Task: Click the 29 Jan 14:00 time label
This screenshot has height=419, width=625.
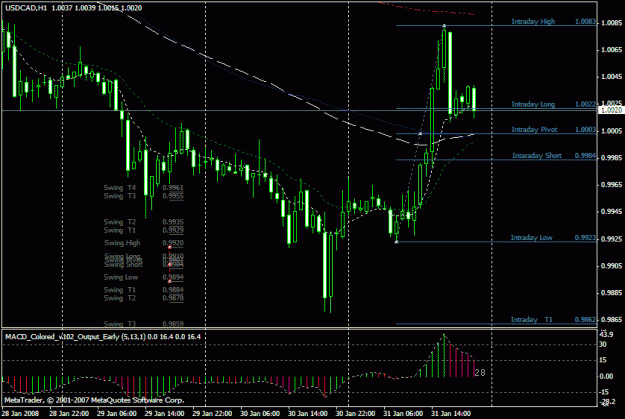Action: (x=164, y=413)
